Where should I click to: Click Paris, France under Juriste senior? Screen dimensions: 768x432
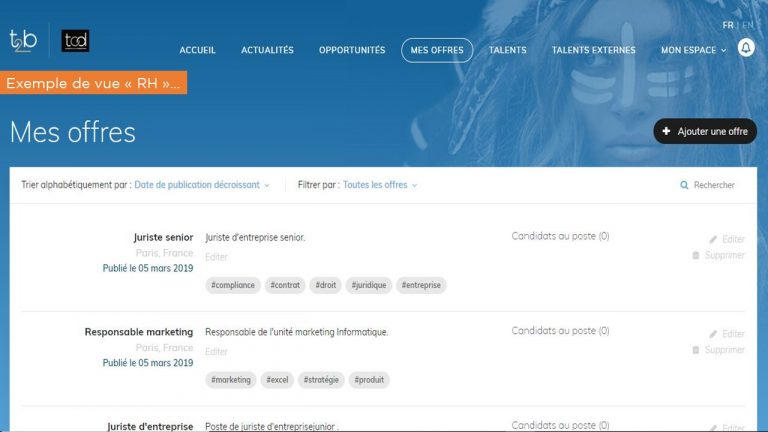[165, 253]
